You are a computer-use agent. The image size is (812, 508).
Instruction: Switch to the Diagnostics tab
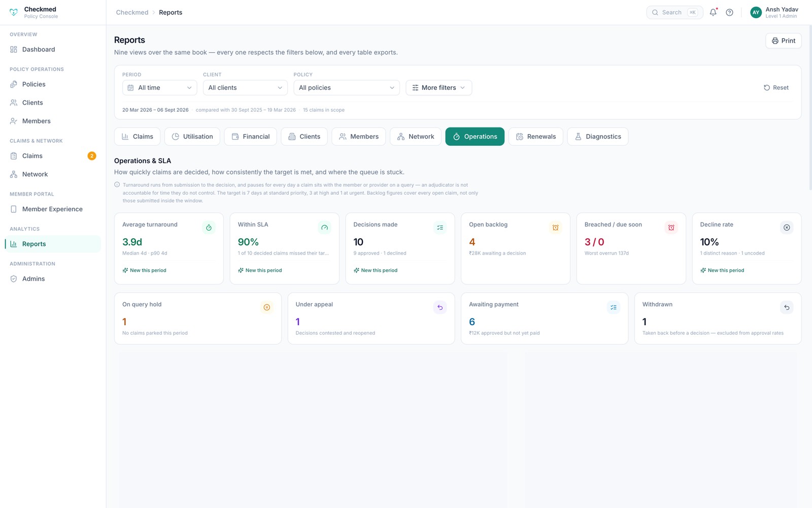pyautogui.click(x=598, y=137)
